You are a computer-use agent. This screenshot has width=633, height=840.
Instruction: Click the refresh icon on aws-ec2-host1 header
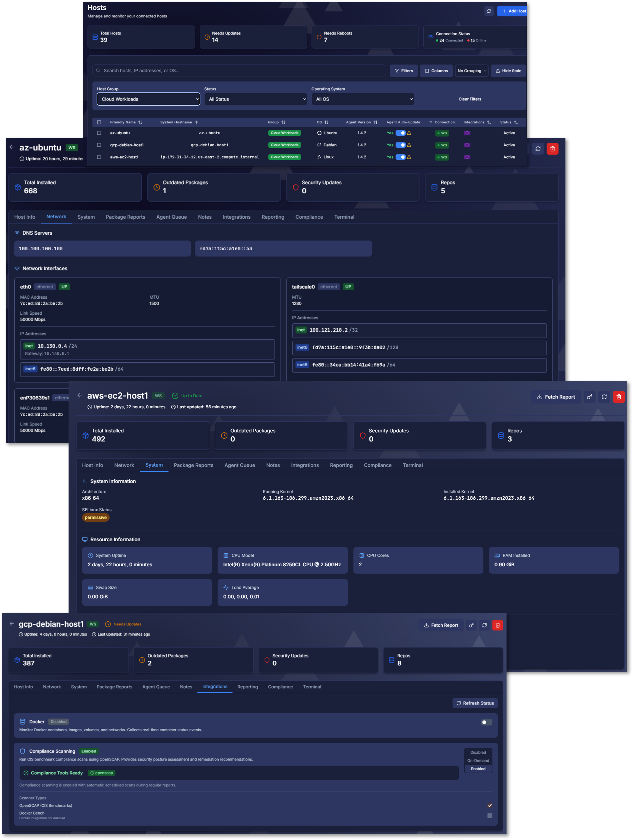(x=604, y=396)
